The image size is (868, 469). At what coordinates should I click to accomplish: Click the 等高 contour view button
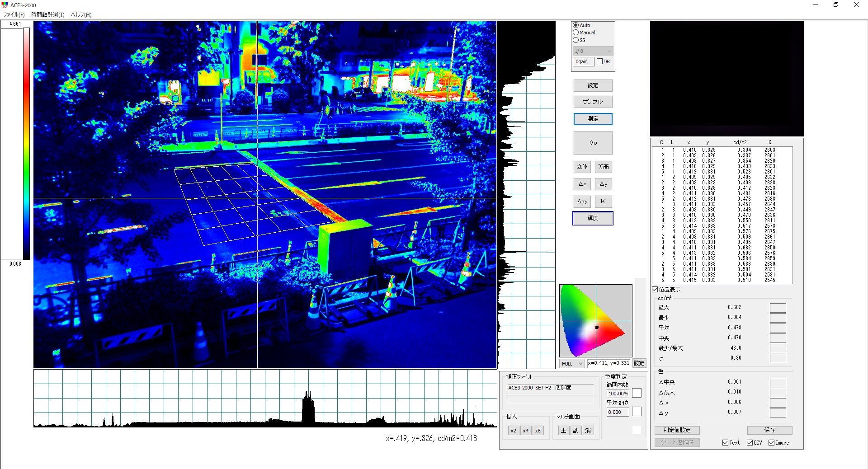pyautogui.click(x=603, y=167)
